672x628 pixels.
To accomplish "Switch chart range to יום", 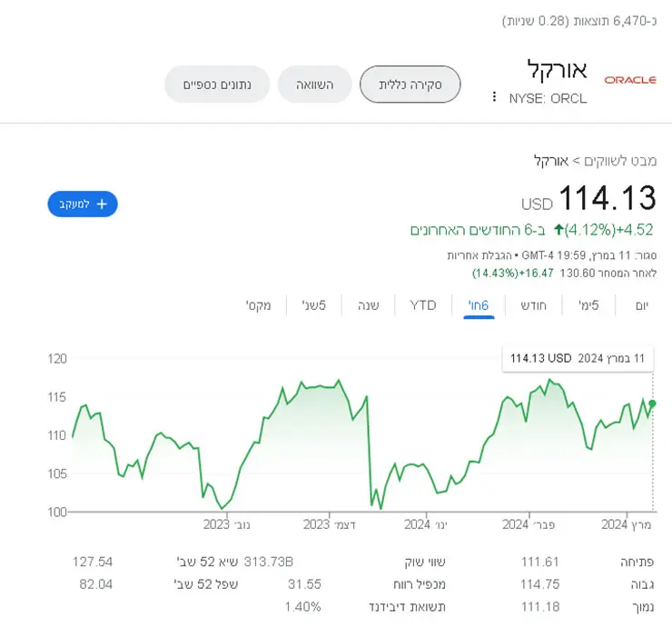I will [641, 305].
